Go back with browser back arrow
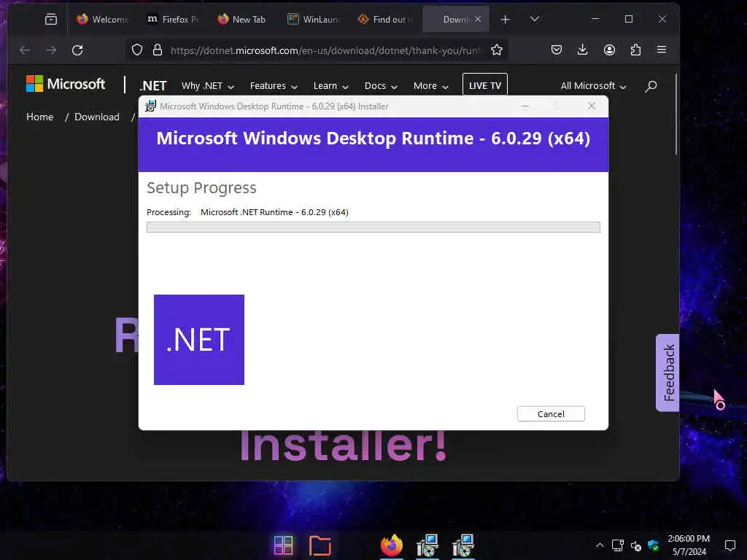The width and height of the screenshot is (747, 560). (25, 50)
